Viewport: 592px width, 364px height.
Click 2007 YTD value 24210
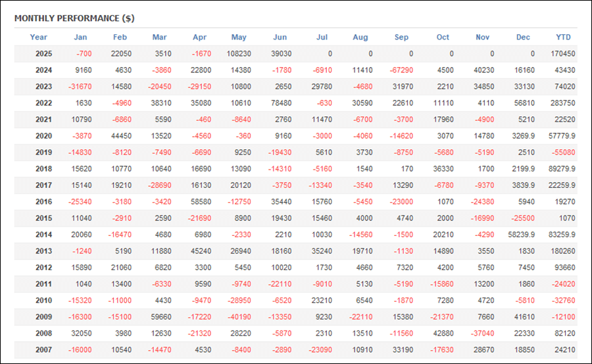tap(565, 350)
